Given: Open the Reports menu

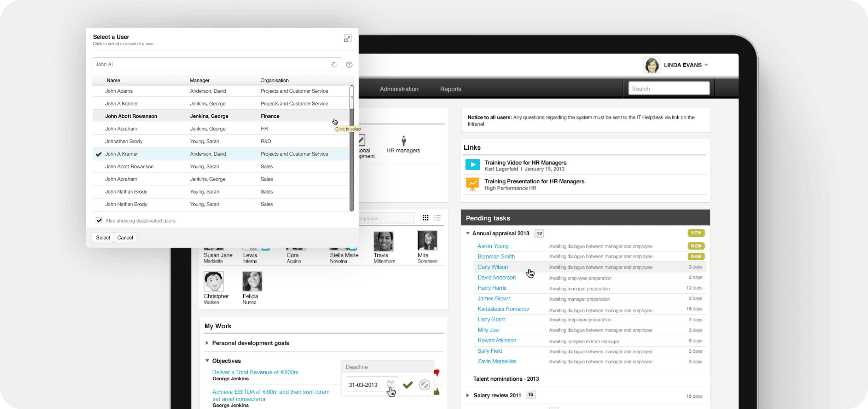Looking at the screenshot, I should [x=451, y=89].
